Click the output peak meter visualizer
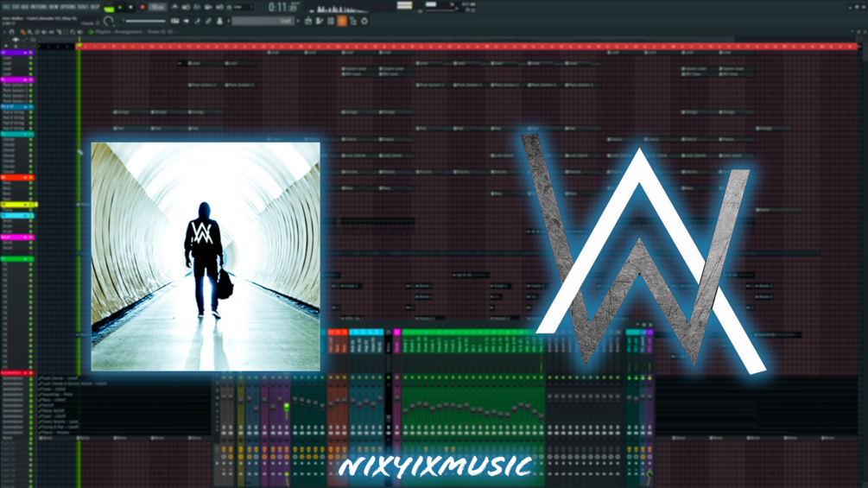Screen dimensions: 868x488 coord(404,5)
